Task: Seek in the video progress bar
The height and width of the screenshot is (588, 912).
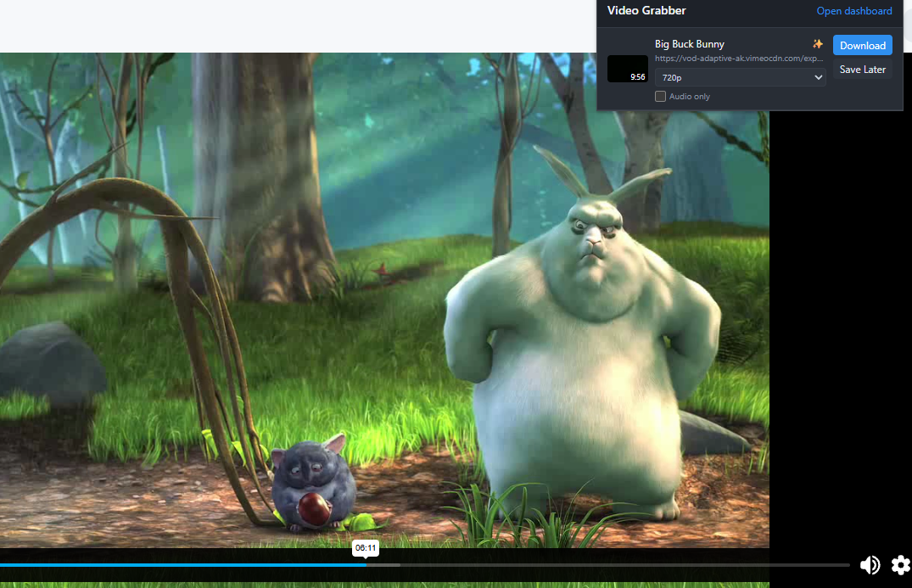Action: click(424, 565)
